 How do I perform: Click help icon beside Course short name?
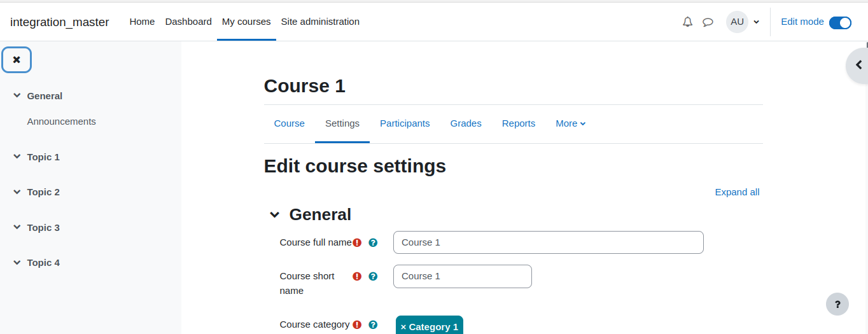click(373, 276)
